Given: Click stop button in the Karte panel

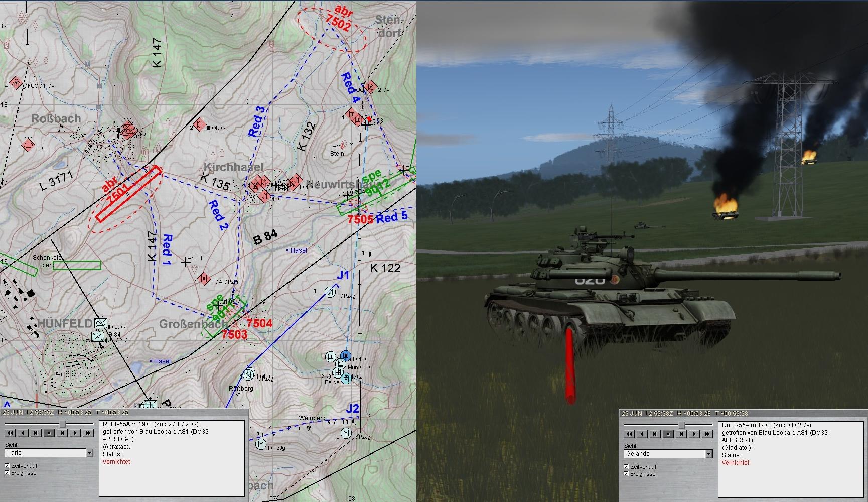Looking at the screenshot, I should (x=49, y=433).
